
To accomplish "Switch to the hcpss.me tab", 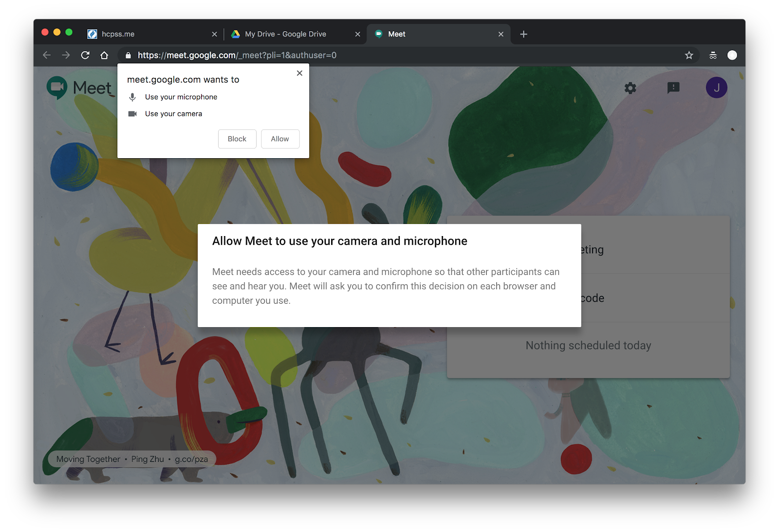I will tap(152, 34).
